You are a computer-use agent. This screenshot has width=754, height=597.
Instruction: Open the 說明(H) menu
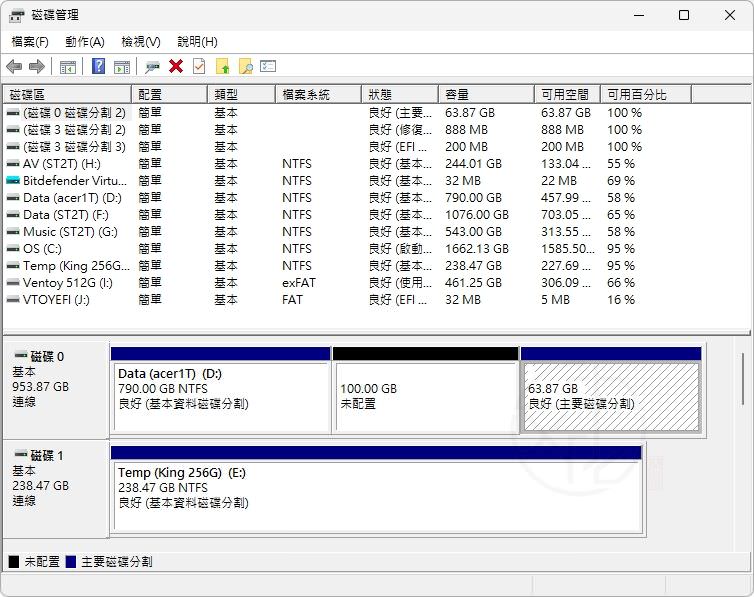(197, 42)
